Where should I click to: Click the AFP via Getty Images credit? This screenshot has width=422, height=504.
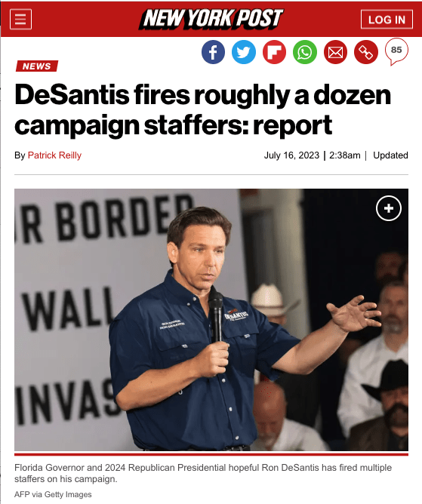pos(53,494)
